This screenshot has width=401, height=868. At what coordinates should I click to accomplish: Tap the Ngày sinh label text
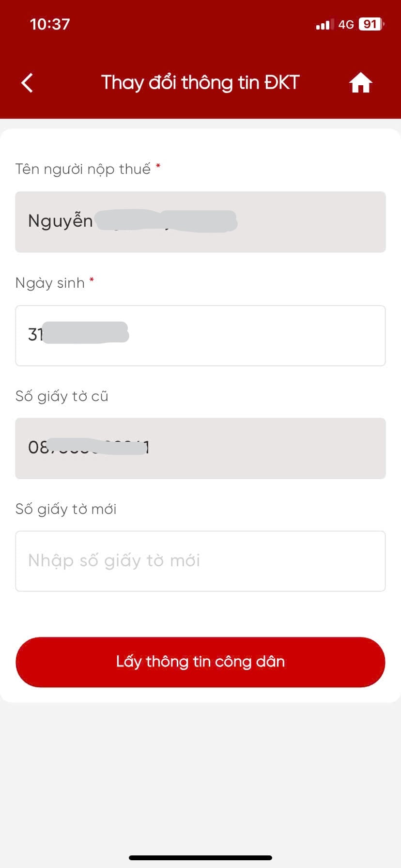tap(50, 283)
